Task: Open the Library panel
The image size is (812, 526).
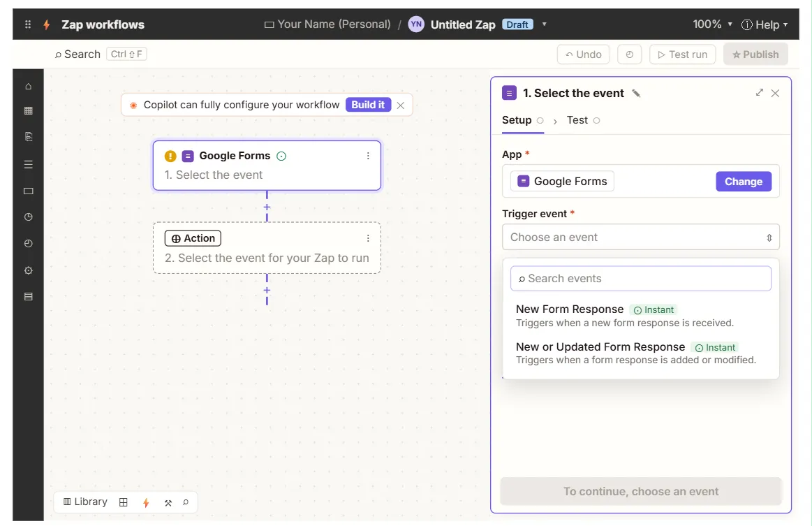Action: tap(85, 502)
